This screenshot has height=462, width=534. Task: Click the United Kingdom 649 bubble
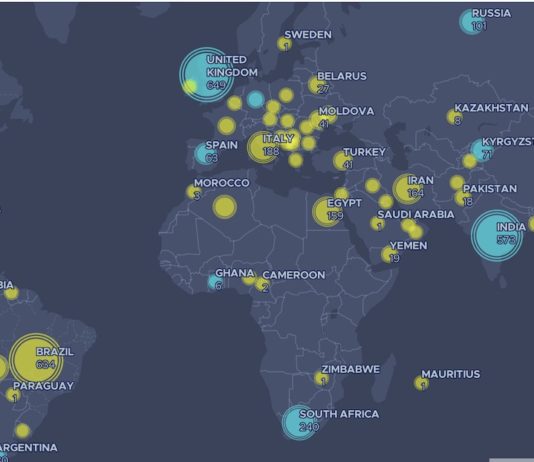click(207, 75)
